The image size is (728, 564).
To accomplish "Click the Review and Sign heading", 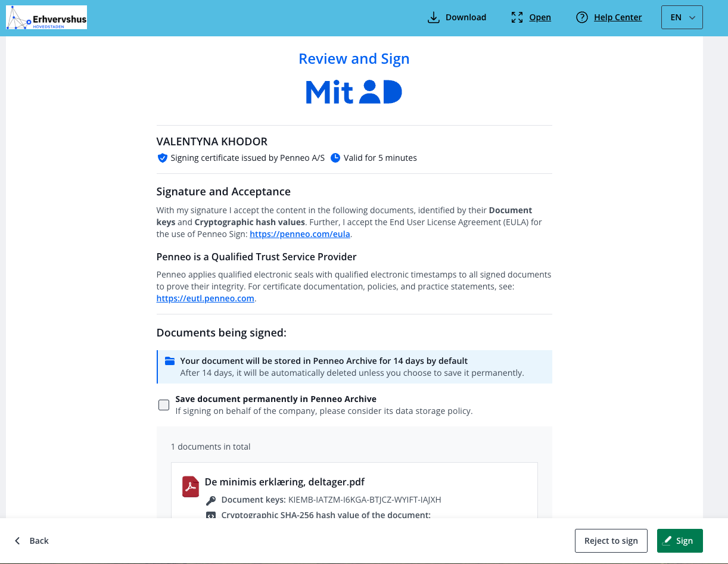I will [354, 58].
